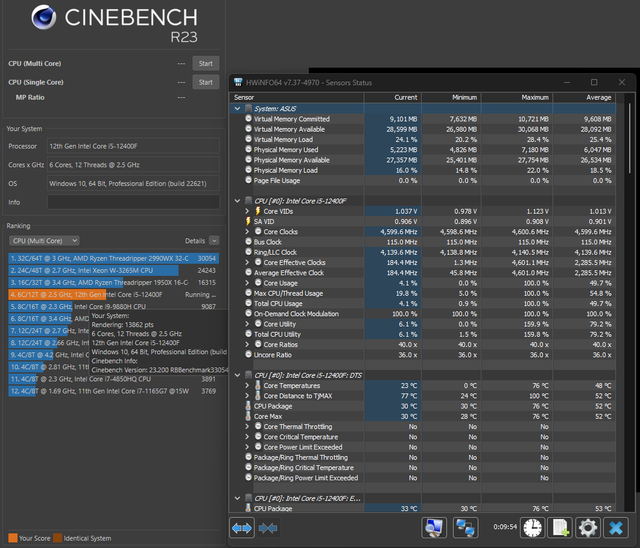This screenshot has width=640, height=548.
Task: Click the icon beside Ring/LLC Clock
Action: tap(248, 252)
